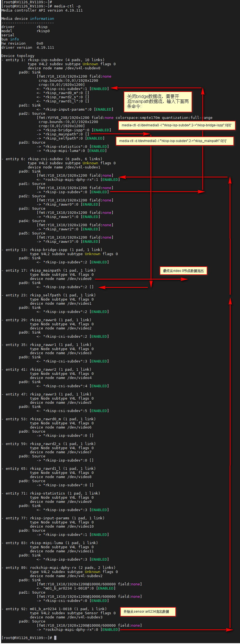Screen dimensions: 240x644
Task: Select 'Media controller API version 4.19.111' line
Action: tap(42, 10)
